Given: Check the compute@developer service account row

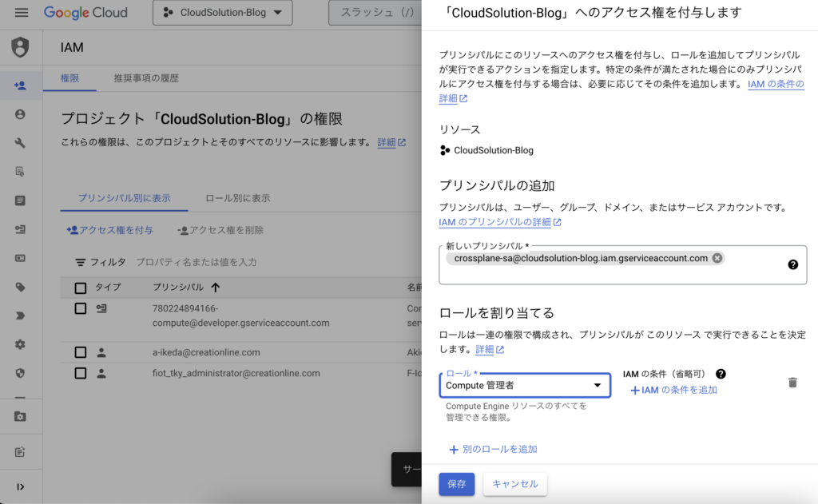Looking at the screenshot, I should click(x=81, y=308).
